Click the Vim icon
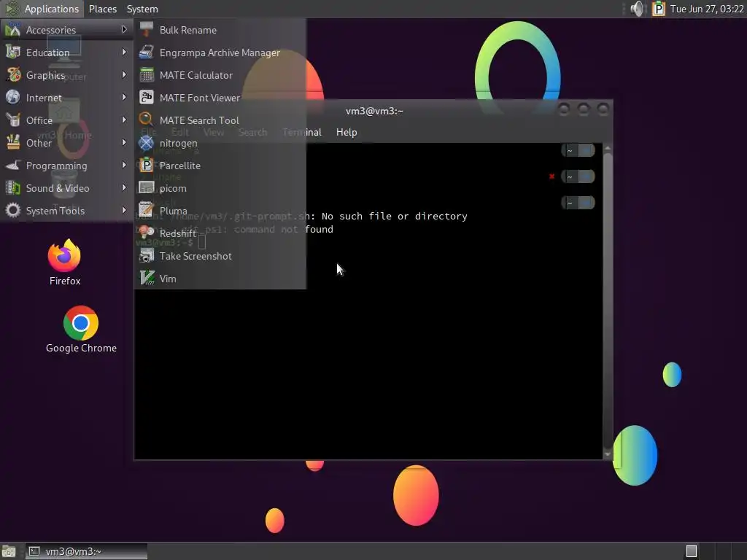 click(146, 278)
